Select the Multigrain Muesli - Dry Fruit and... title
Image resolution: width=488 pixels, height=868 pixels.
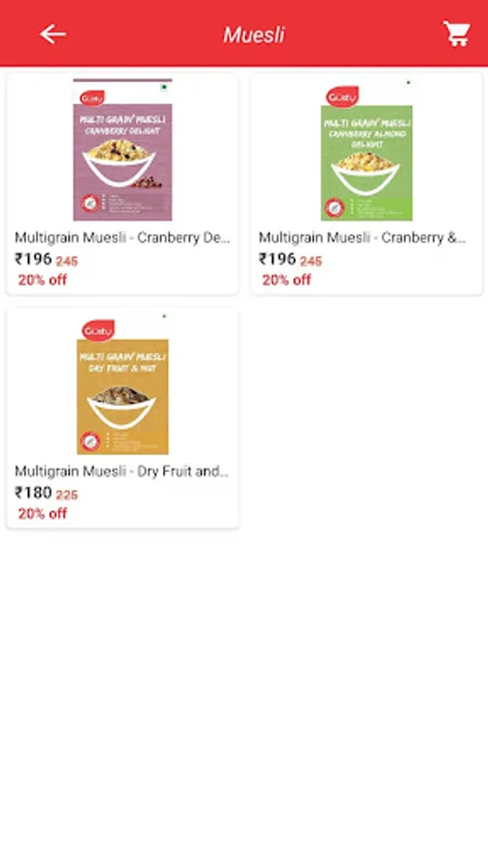click(122, 472)
